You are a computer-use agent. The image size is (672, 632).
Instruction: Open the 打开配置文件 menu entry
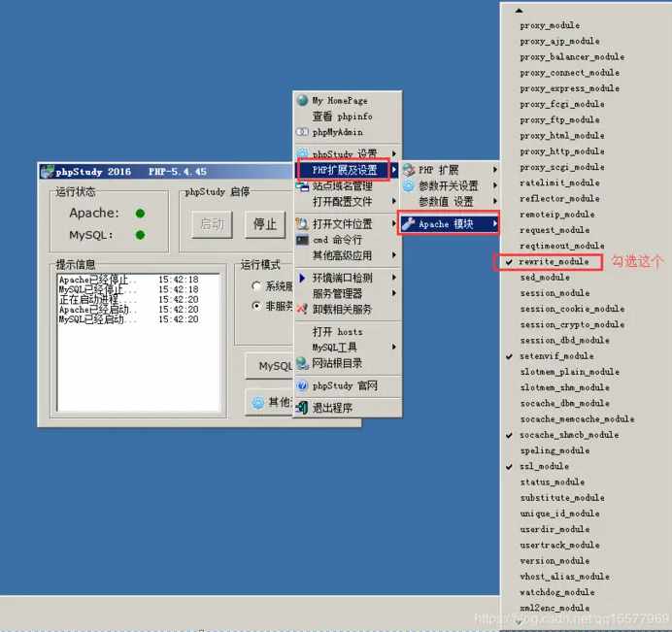tap(342, 201)
